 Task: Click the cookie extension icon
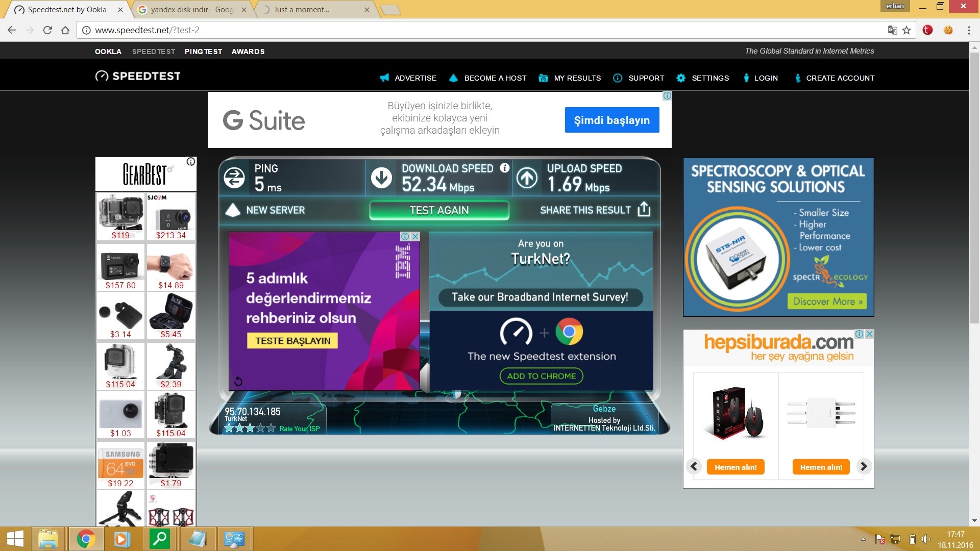(x=948, y=30)
